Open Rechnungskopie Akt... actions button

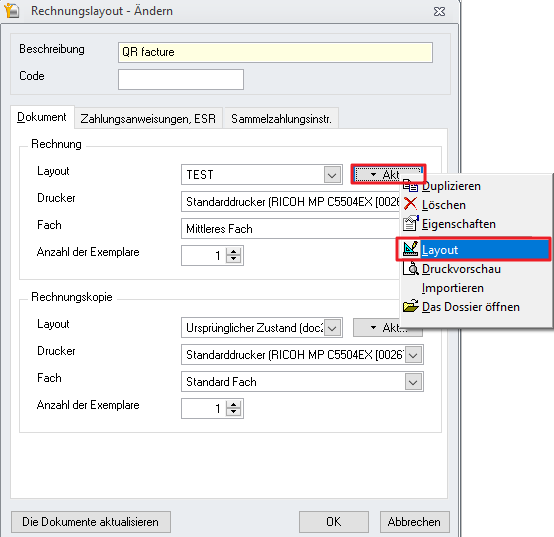[x=388, y=328]
